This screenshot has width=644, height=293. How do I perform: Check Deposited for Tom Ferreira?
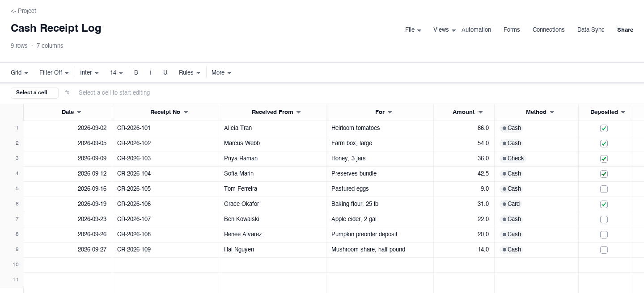point(604,189)
